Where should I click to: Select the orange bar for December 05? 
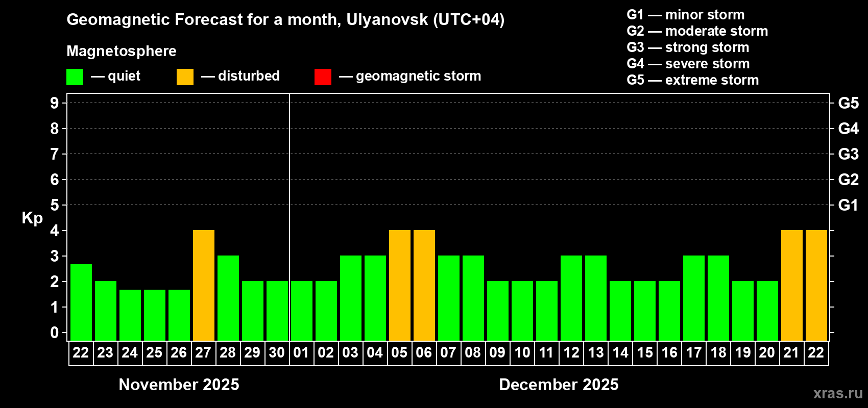(x=400, y=286)
